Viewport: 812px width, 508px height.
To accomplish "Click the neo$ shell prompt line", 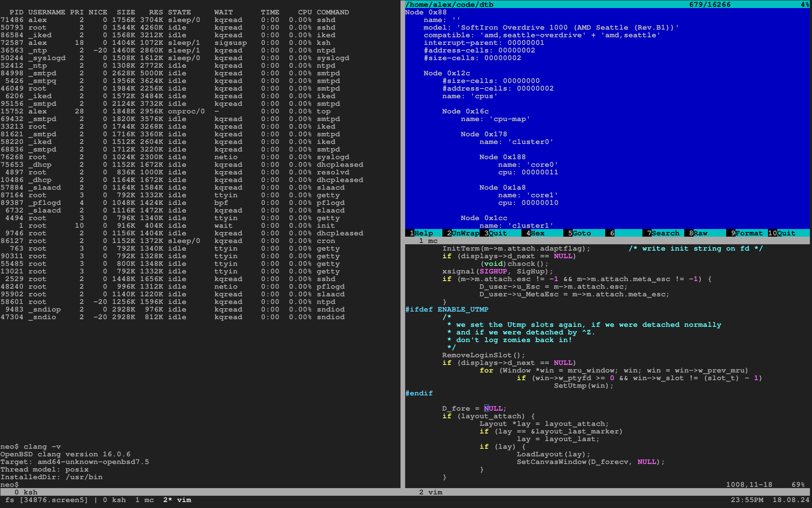I will pyautogui.click(x=9, y=485).
